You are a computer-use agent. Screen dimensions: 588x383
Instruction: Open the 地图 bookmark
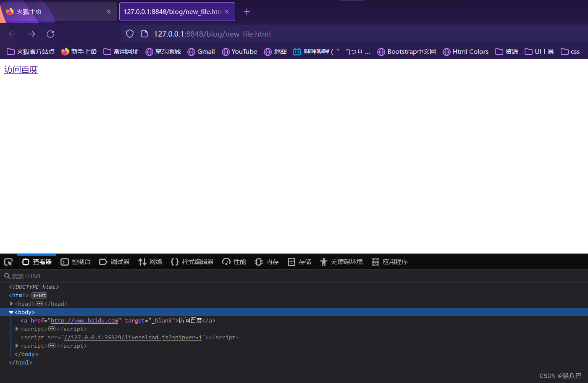pos(275,52)
